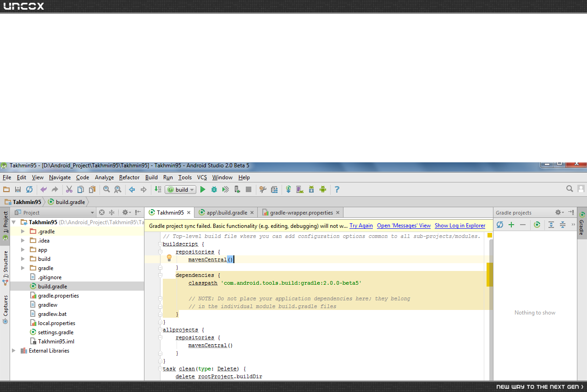Open the Project Structure icon

pyautogui.click(x=274, y=189)
